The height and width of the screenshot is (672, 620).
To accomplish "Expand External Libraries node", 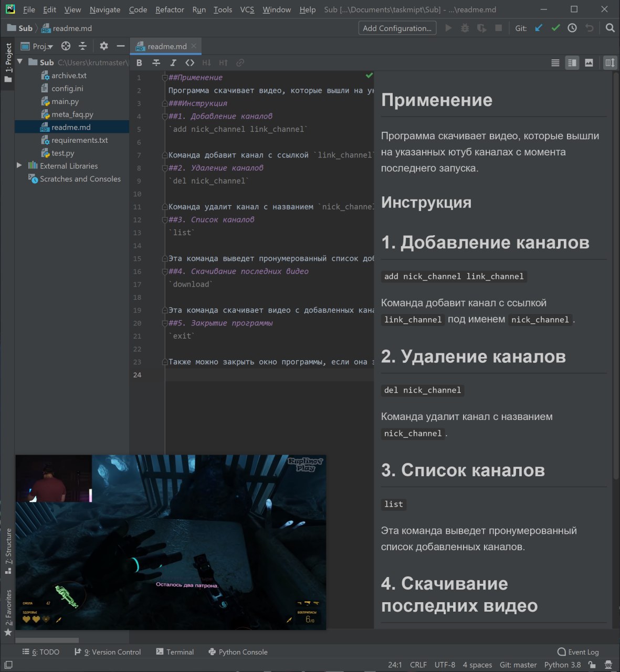I will (x=19, y=165).
